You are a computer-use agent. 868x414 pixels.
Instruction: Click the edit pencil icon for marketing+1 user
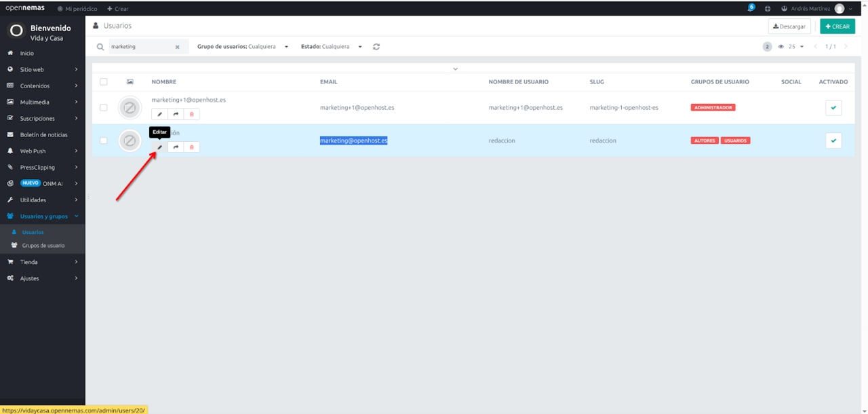(160, 114)
